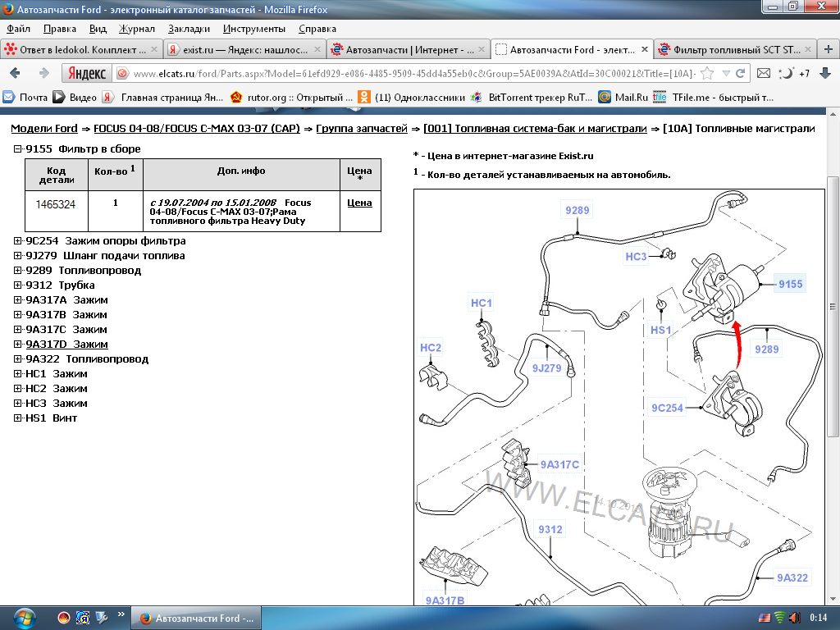
Task: Click the 9A317C label in the diagram
Action: [x=559, y=464]
